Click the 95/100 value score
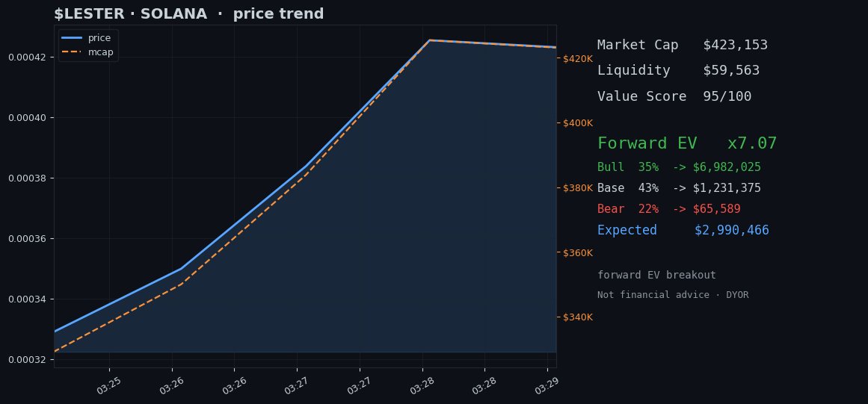This screenshot has height=404, width=868. click(x=727, y=96)
